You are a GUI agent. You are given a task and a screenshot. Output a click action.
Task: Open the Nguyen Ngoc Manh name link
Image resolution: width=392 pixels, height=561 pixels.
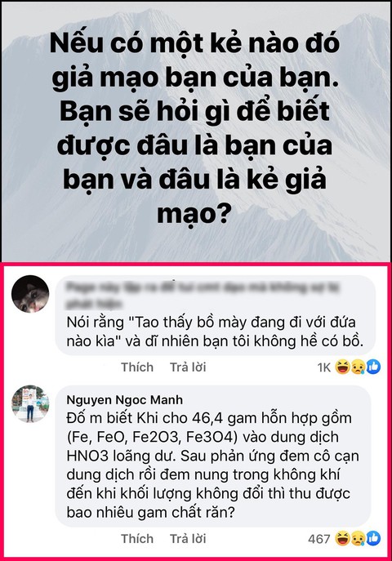pyautogui.click(x=124, y=399)
